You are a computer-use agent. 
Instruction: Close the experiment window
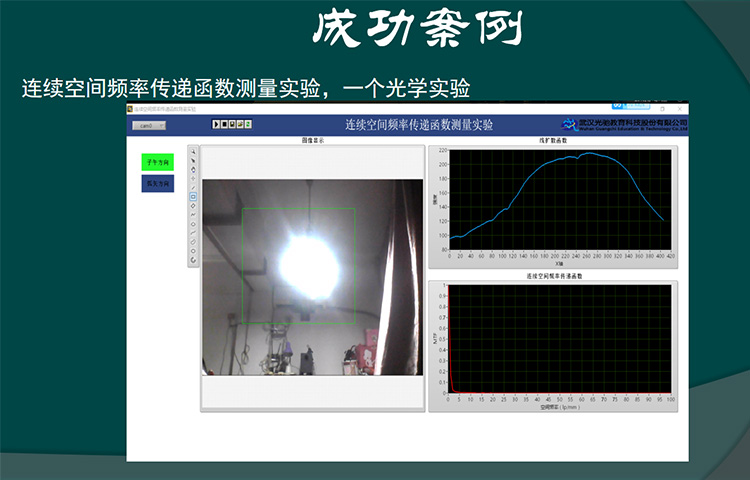(680, 109)
